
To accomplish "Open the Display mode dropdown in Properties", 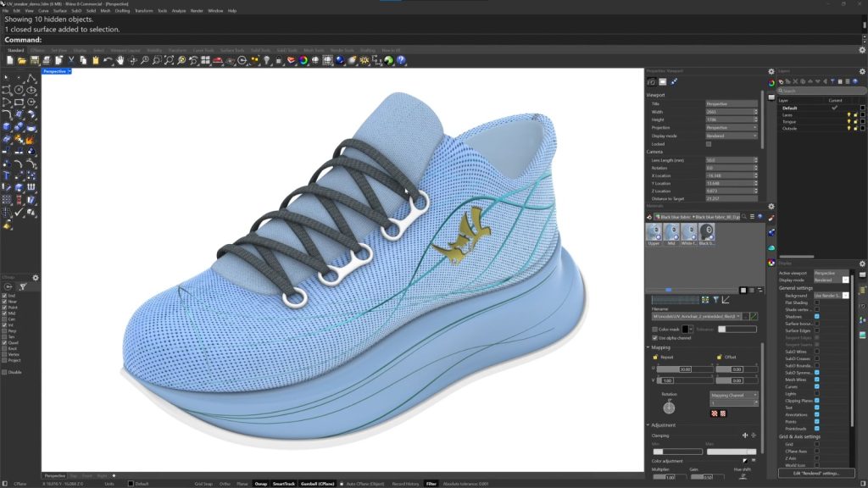I will pyautogui.click(x=732, y=136).
